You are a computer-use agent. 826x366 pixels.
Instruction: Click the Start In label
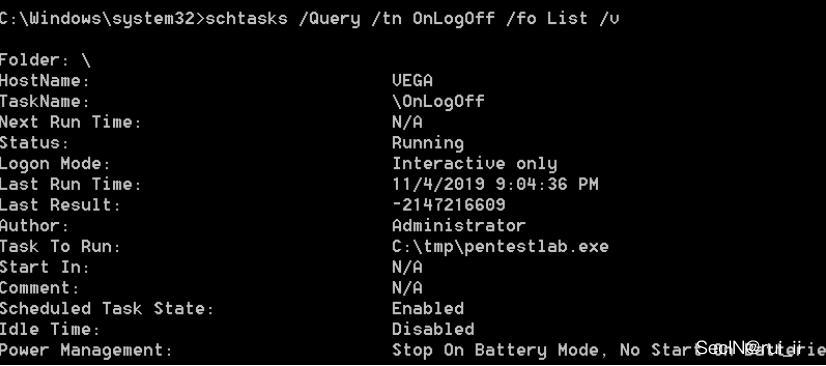tap(45, 267)
